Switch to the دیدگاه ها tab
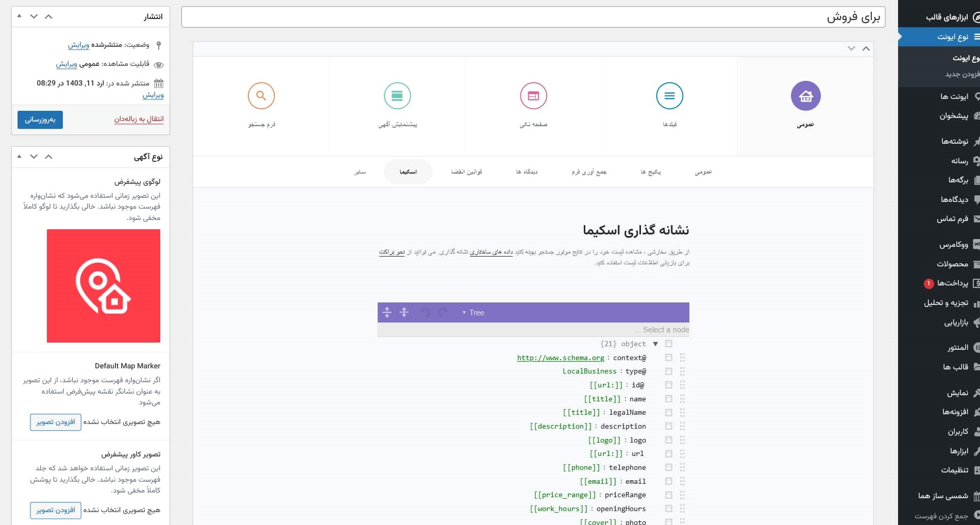 point(527,172)
